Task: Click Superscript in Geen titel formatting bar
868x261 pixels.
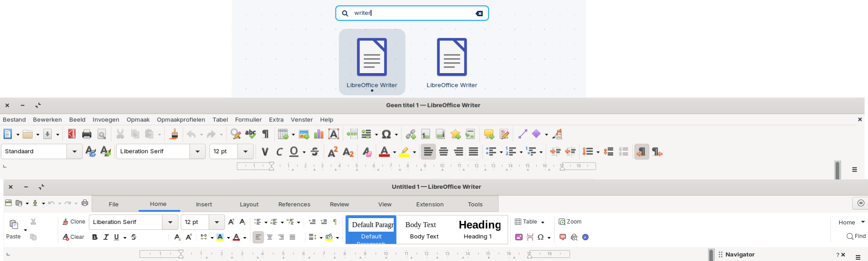Action: 333,152
